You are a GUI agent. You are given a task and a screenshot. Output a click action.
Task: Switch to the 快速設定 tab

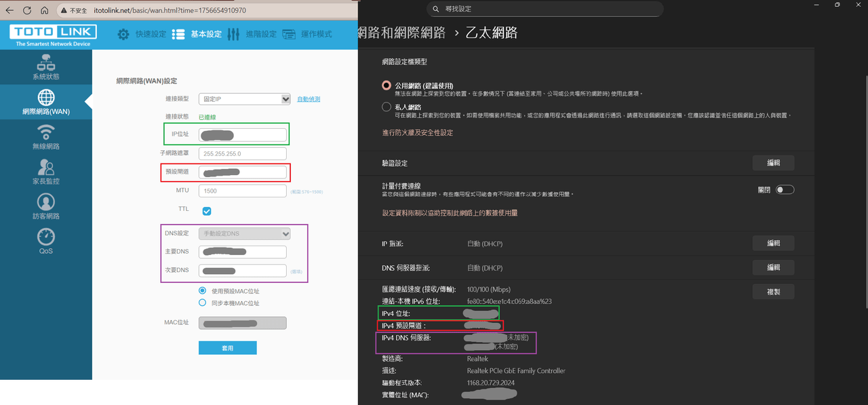(x=142, y=34)
